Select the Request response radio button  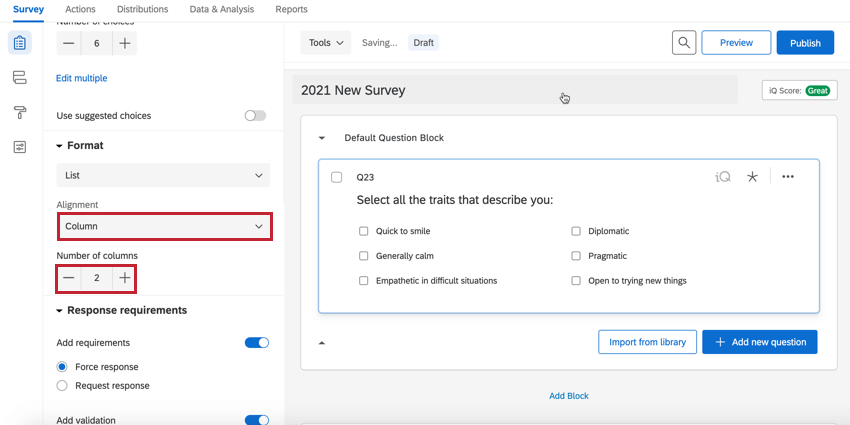63,385
